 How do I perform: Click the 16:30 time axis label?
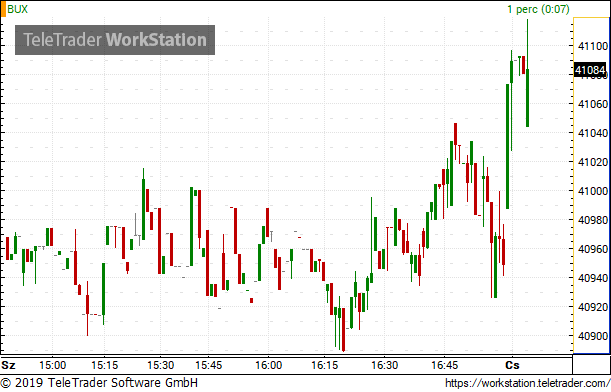point(385,366)
